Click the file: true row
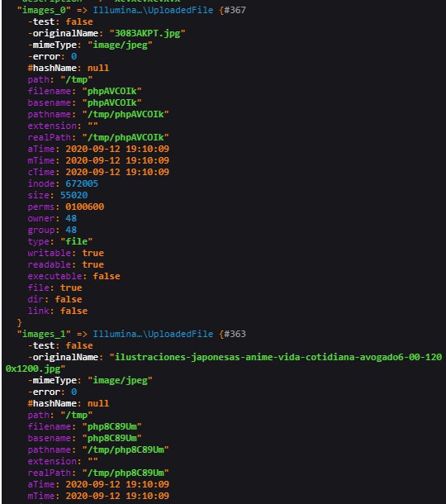The image size is (446, 504). (55, 288)
